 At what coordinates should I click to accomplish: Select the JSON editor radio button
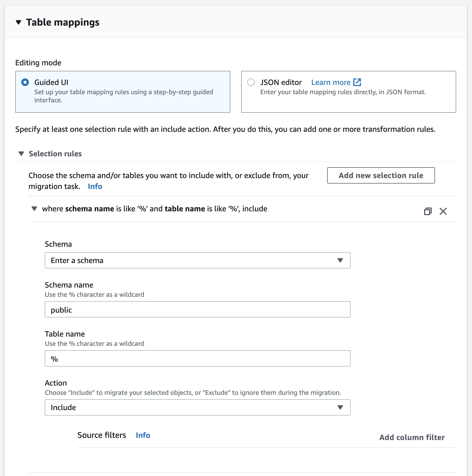[251, 82]
